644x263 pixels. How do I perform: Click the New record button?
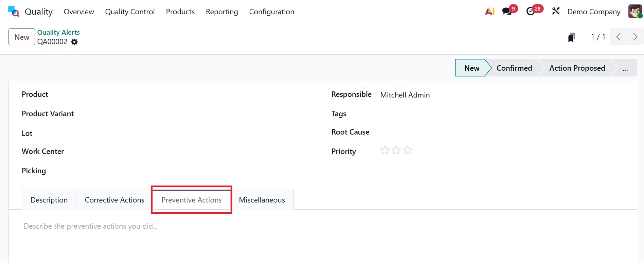(x=22, y=37)
